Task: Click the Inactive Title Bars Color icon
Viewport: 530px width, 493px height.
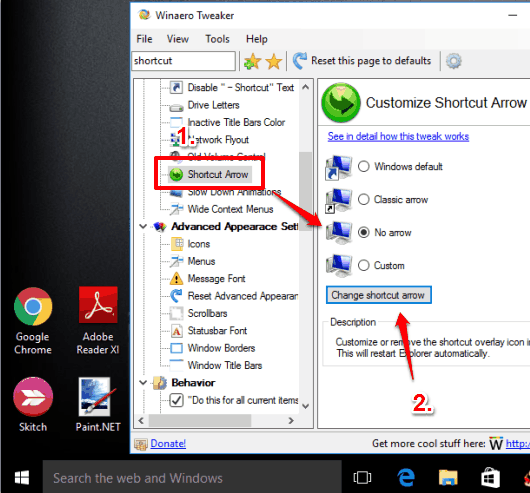Action: click(176, 122)
